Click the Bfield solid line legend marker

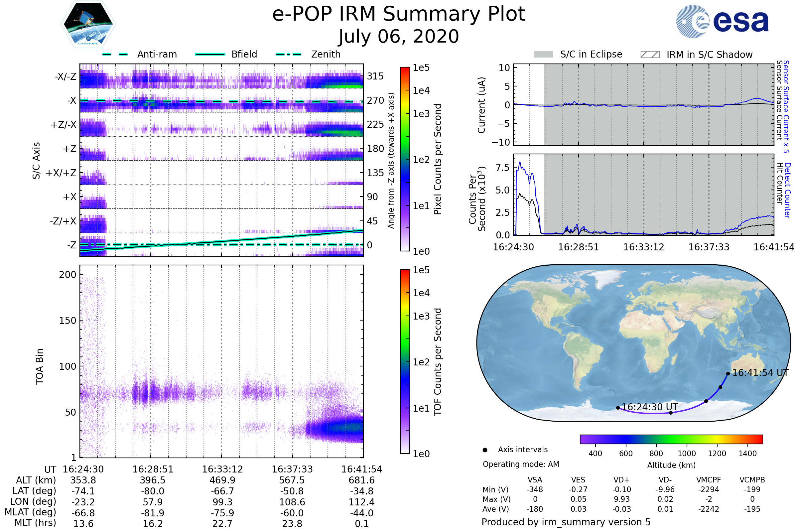click(x=210, y=54)
